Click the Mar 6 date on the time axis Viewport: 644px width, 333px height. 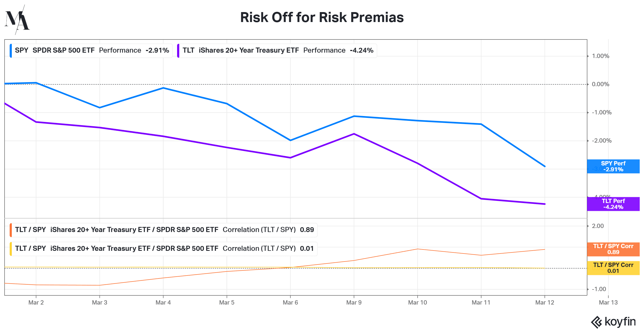[290, 303]
